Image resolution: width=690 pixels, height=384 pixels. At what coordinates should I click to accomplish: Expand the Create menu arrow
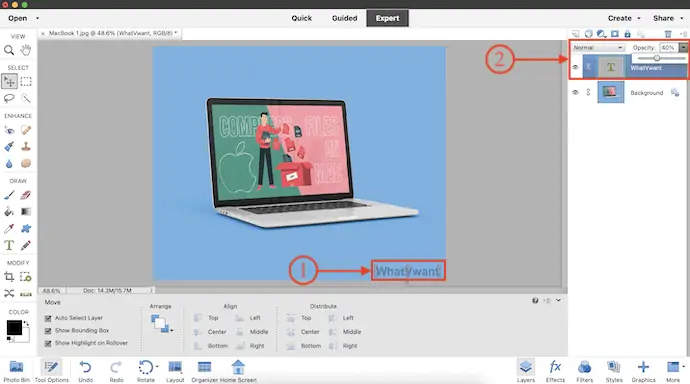click(x=639, y=18)
